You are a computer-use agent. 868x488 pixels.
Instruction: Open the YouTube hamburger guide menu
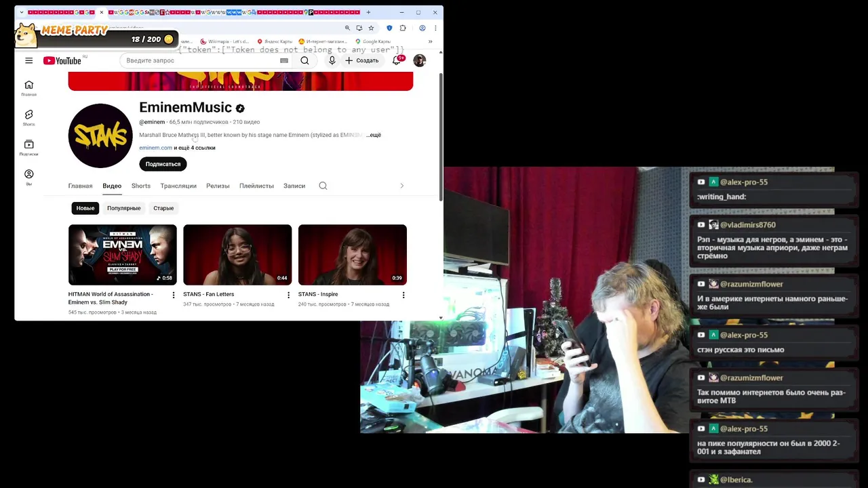point(28,60)
